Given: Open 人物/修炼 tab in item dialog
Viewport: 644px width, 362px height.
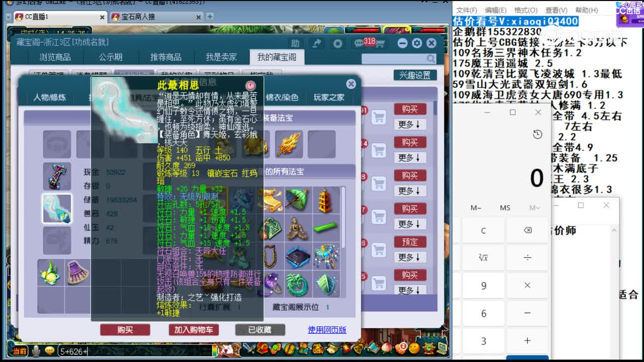Looking at the screenshot, I should point(49,97).
